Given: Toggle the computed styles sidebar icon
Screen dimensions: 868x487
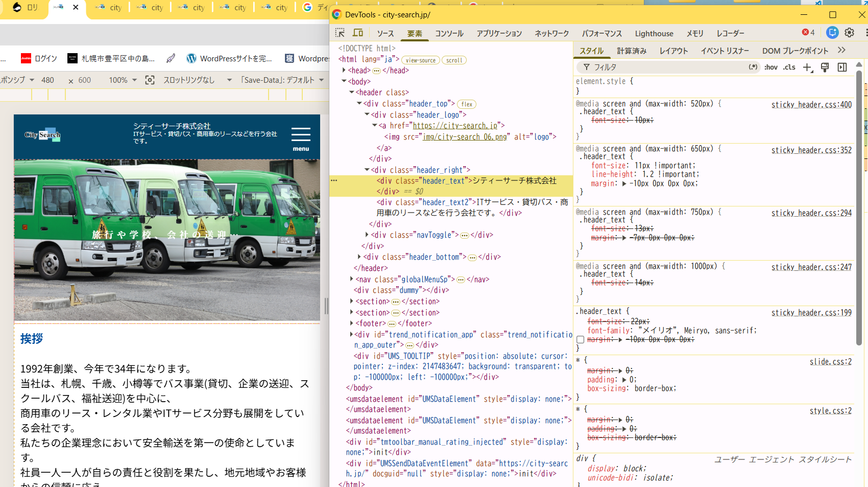Looking at the screenshot, I should (x=842, y=67).
